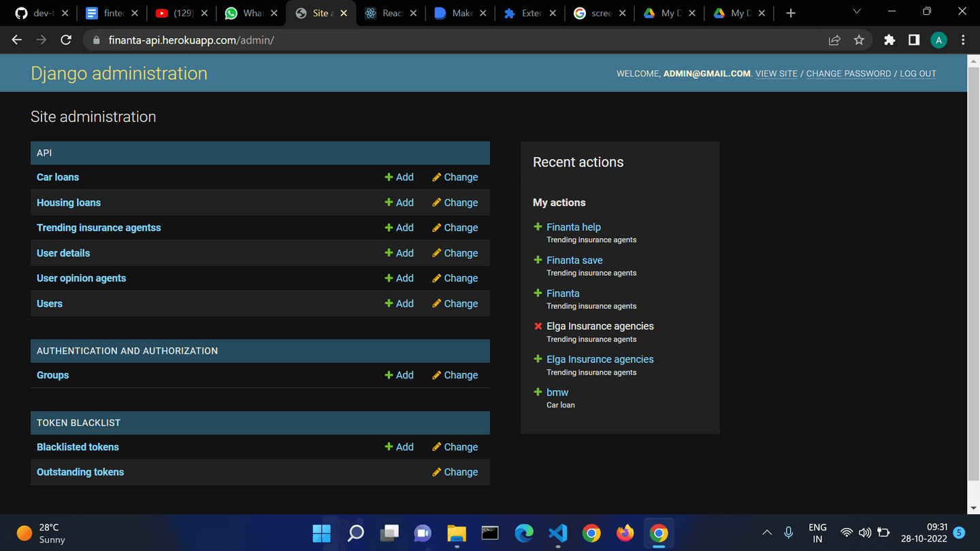Open the Django administration title link
Screen dimensions: 980x551
tap(119, 73)
